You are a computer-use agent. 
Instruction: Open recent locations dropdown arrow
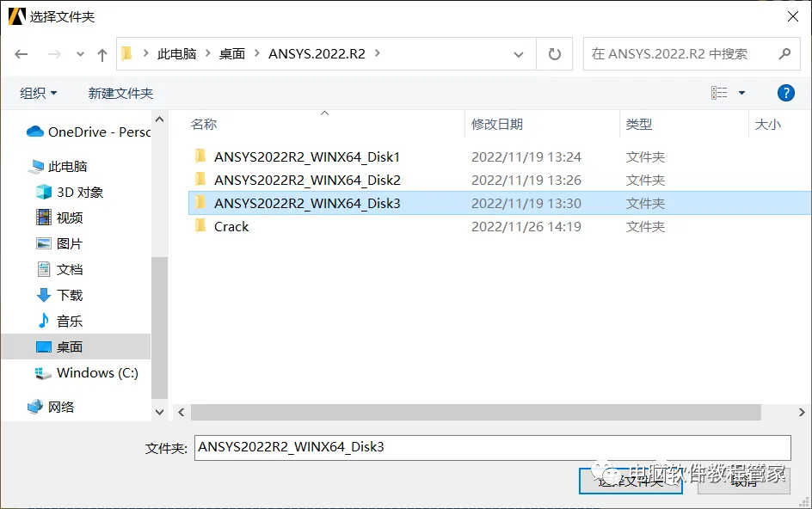coord(80,54)
